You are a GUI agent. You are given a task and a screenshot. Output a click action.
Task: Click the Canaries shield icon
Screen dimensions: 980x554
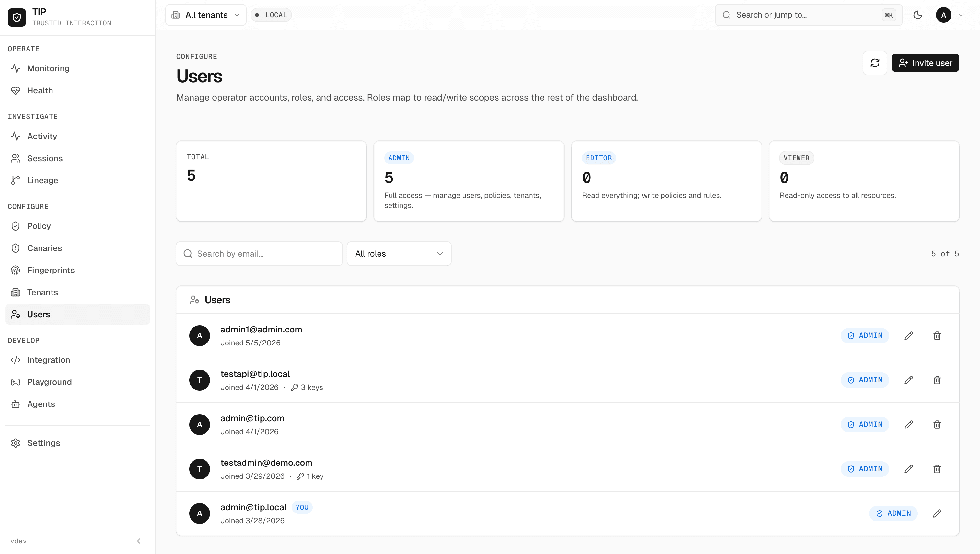tap(16, 248)
